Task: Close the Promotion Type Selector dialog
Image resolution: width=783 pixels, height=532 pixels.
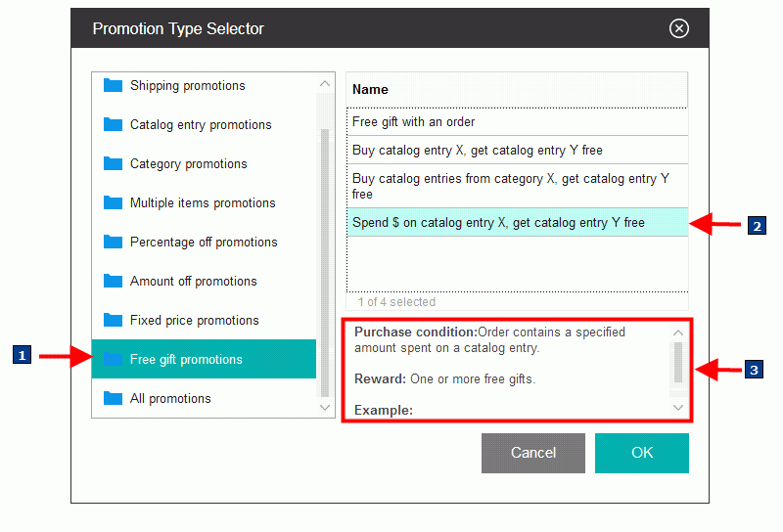Action: tap(679, 28)
